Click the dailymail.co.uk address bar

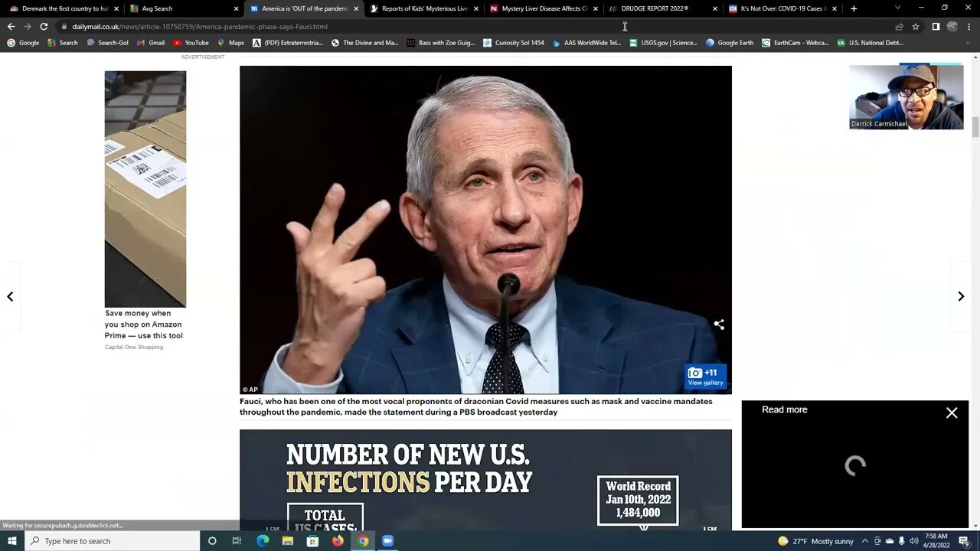pyautogui.click(x=475, y=26)
